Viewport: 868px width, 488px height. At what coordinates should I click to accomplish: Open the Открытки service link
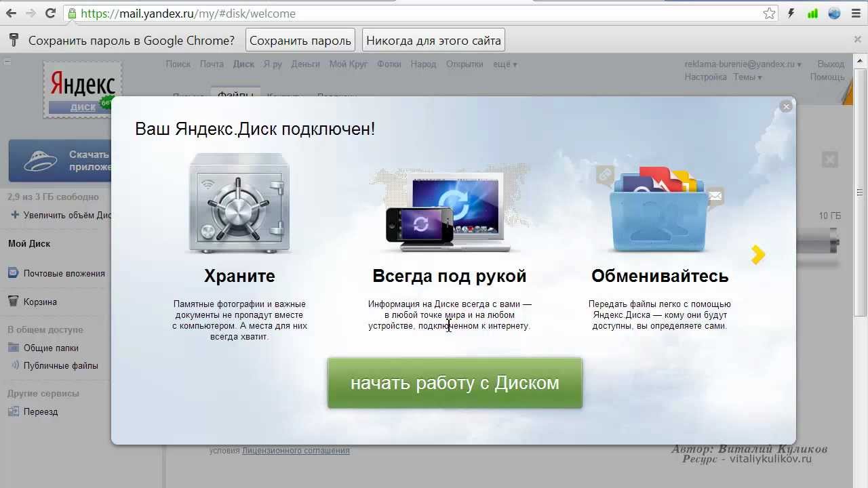pos(465,64)
